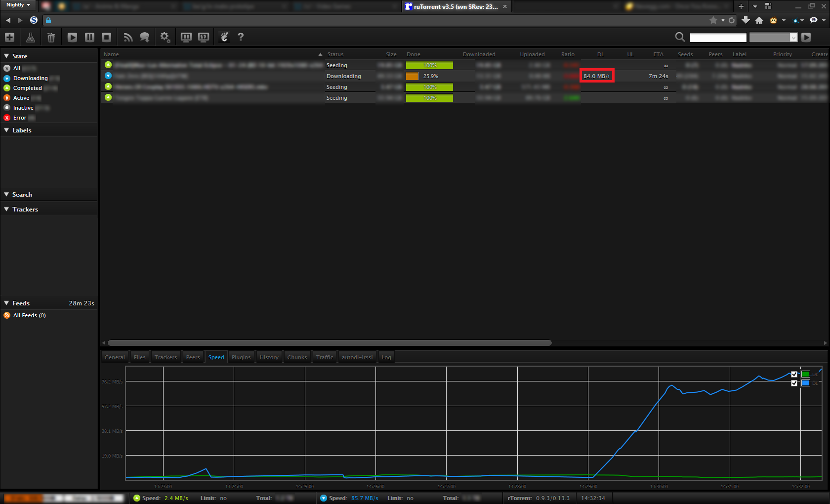Open the Traffic tab

tap(325, 357)
